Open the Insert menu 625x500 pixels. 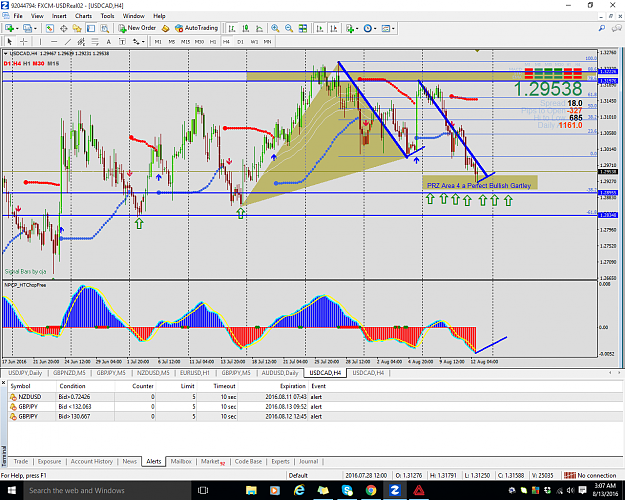[59, 16]
